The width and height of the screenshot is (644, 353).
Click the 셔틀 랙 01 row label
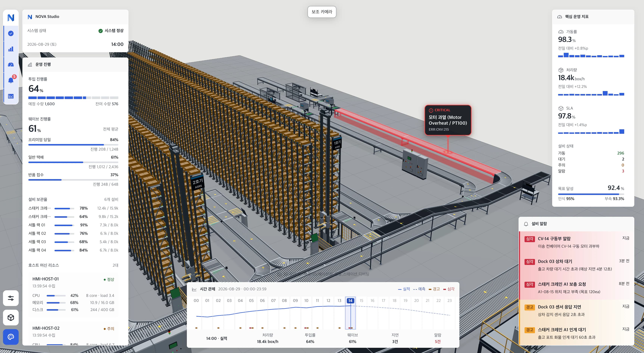[x=37, y=225]
